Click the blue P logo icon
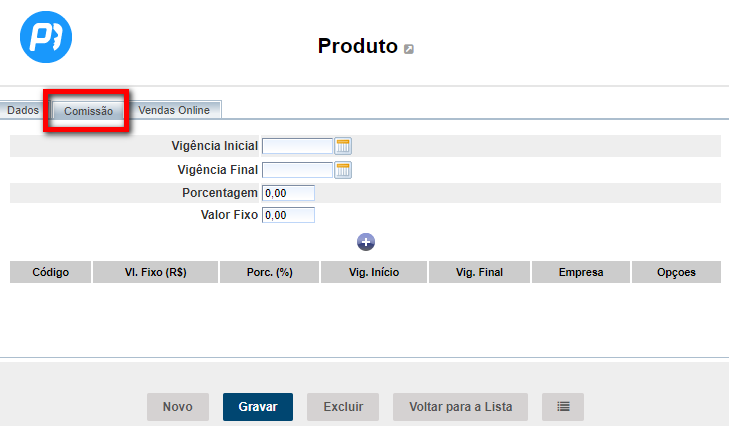This screenshot has width=729, height=426. pyautogui.click(x=46, y=38)
